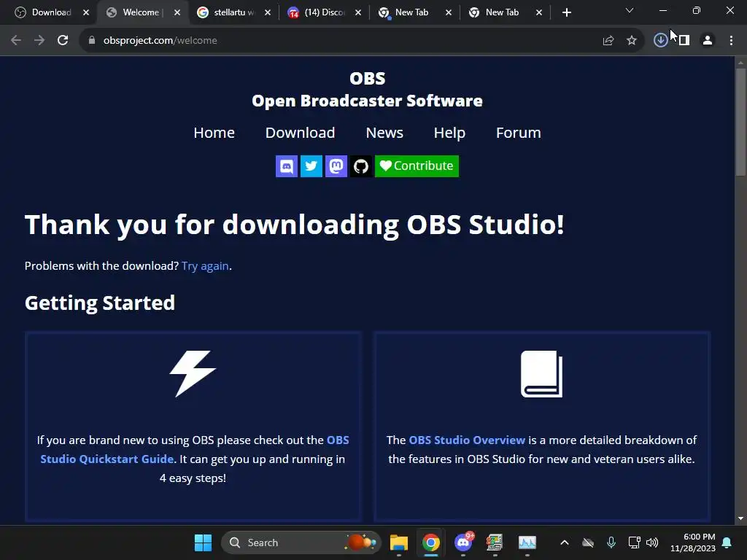Open the tab search dropdown arrow
Screen dimensions: 747x560
pos(630,10)
